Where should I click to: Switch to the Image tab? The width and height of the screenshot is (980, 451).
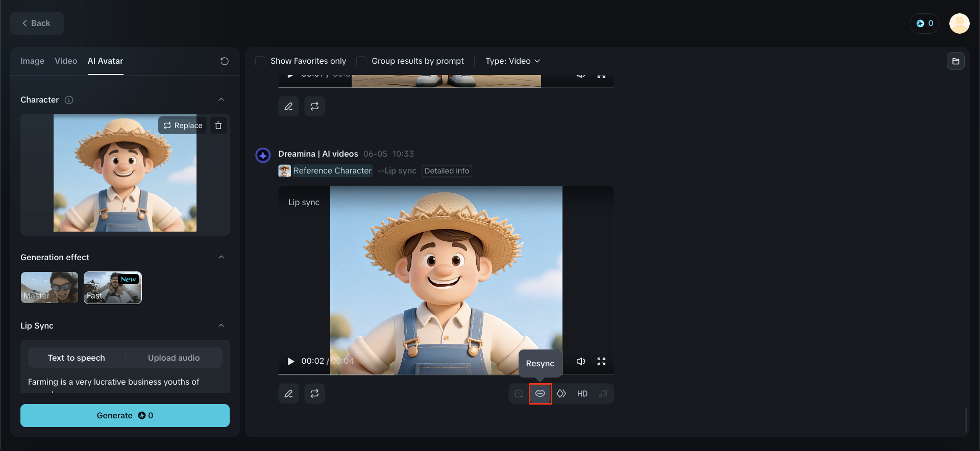[x=32, y=61]
